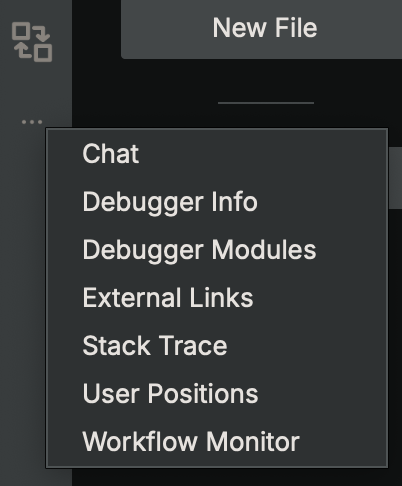The width and height of the screenshot is (402, 486).
Task: Open Workflow Monitor from the menu
Action: click(217, 442)
